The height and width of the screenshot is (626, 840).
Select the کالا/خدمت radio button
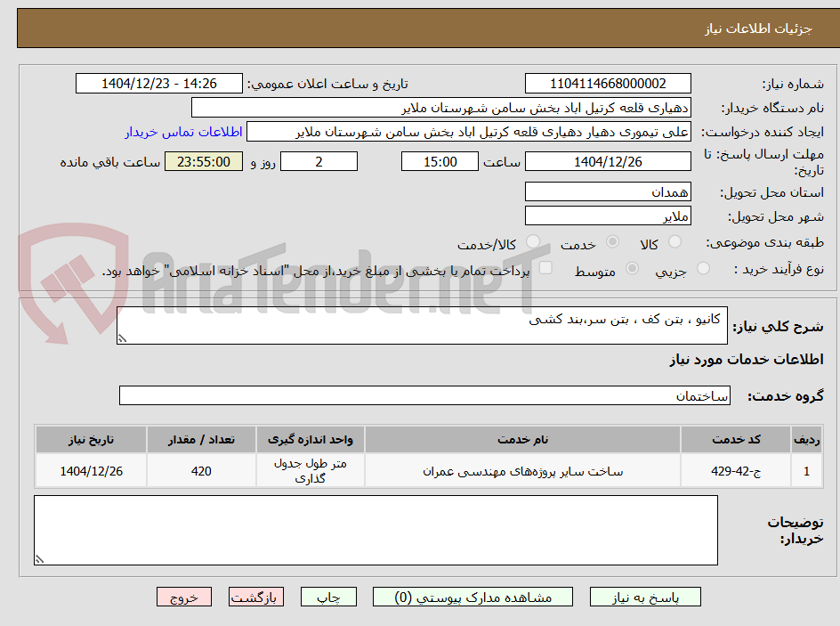pyautogui.click(x=533, y=242)
